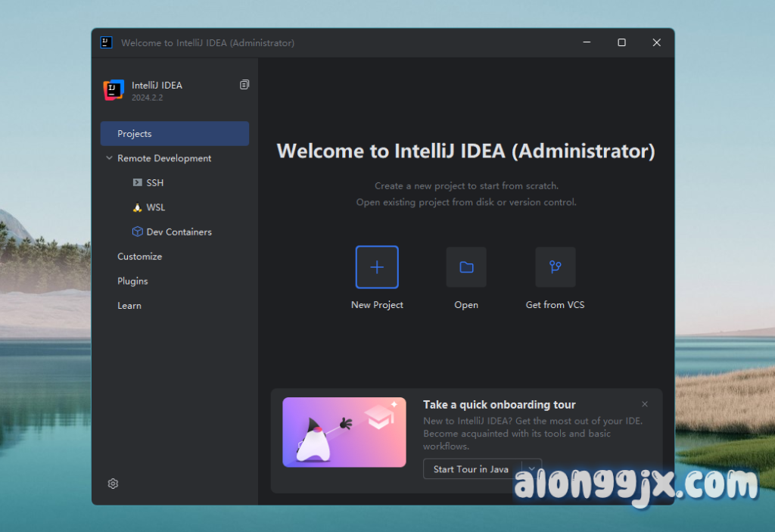Open the Customize section

(140, 257)
